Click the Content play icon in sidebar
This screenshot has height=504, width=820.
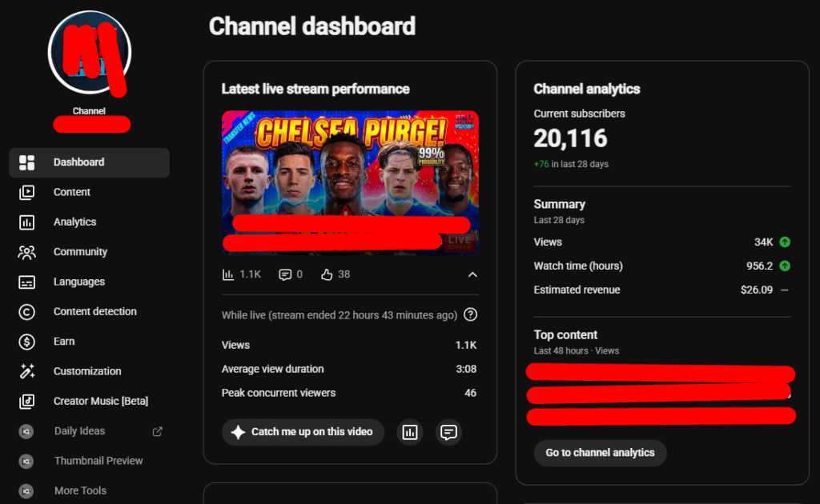[x=26, y=192]
